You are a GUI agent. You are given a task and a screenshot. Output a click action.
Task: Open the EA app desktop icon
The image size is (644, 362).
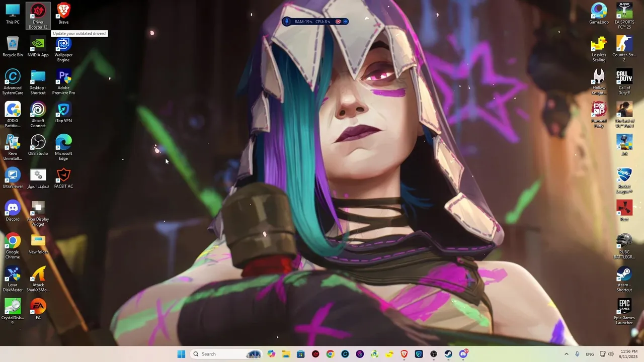[38, 309]
